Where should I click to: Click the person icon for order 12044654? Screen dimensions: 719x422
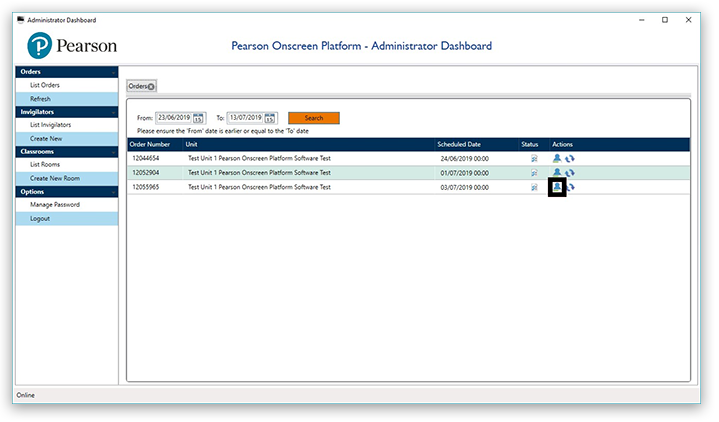557,158
